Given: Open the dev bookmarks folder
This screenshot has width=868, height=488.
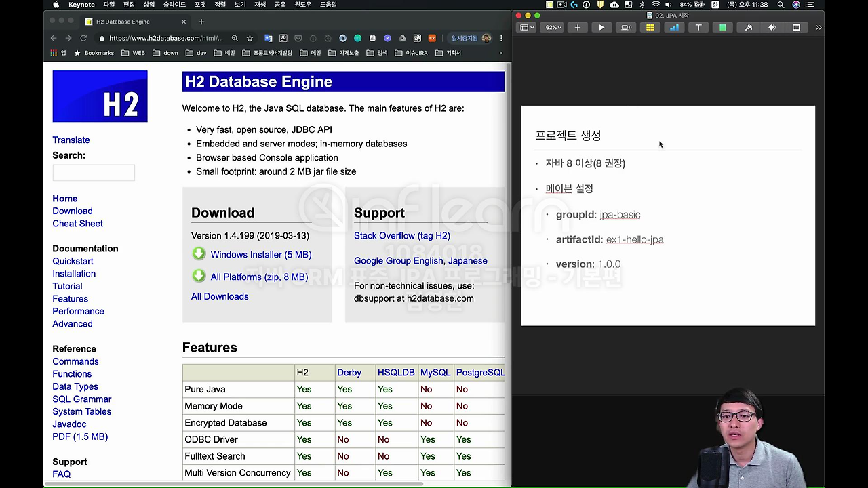Looking at the screenshot, I should [195, 53].
